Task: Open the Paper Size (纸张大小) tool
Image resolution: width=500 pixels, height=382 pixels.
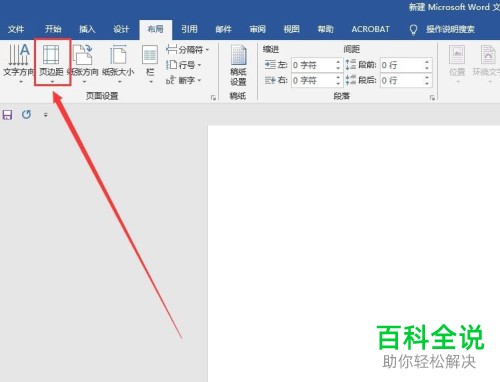Action: click(x=118, y=63)
